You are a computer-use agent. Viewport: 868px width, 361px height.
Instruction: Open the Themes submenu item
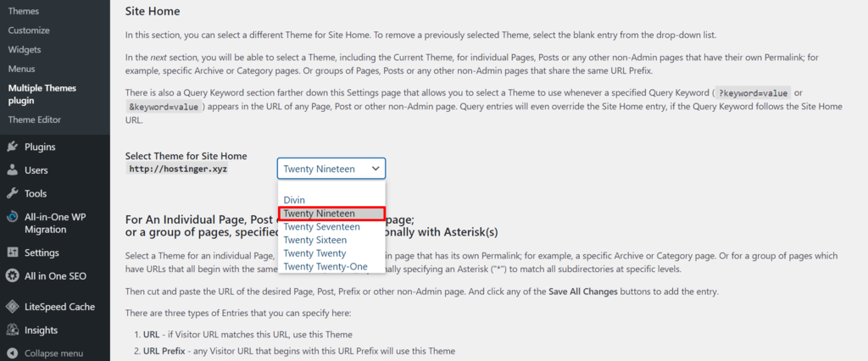tap(24, 11)
